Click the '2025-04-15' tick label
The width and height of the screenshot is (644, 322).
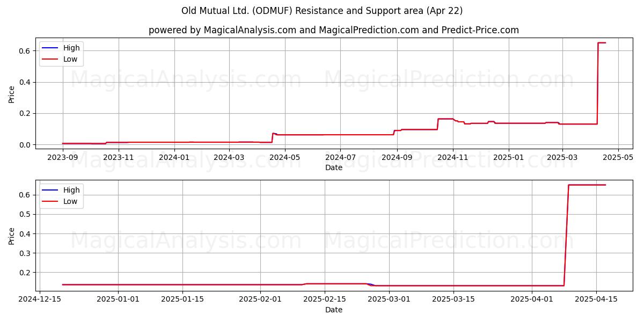(x=596, y=299)
